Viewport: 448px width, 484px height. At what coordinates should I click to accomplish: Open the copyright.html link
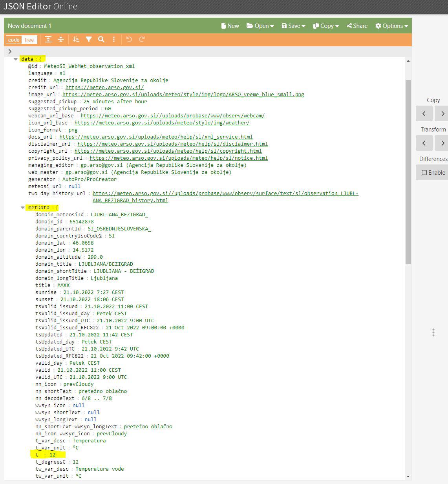click(x=168, y=151)
